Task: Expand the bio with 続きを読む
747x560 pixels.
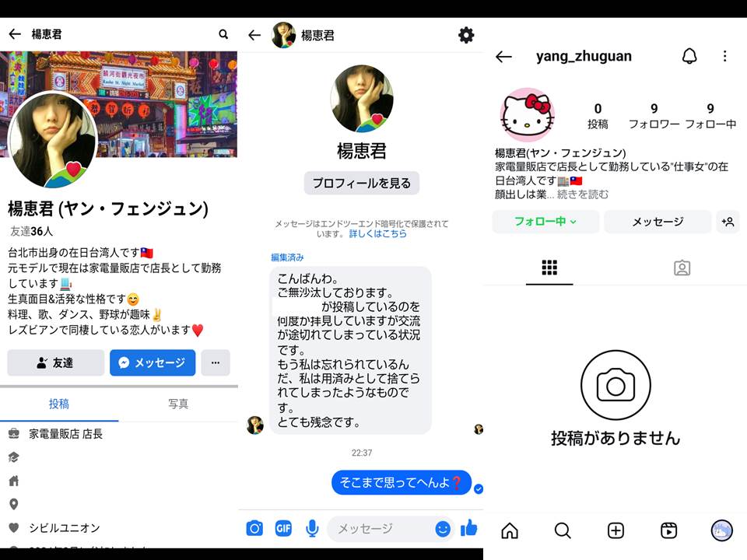Action: click(x=583, y=194)
